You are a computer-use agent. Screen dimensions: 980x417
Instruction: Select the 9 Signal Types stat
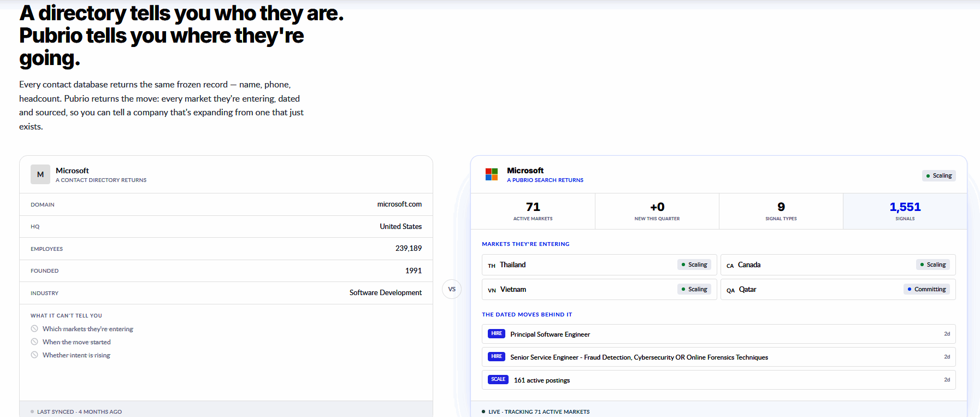781,211
